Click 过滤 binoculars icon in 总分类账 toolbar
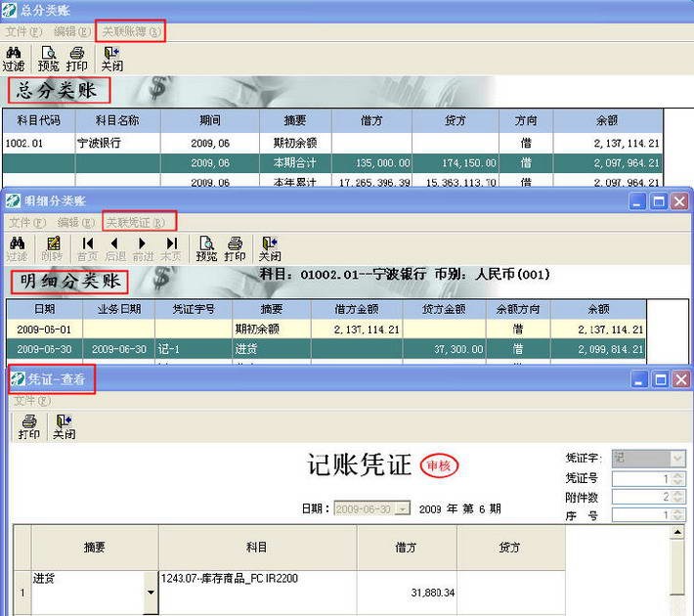The width and height of the screenshot is (694, 616). pyautogui.click(x=14, y=59)
